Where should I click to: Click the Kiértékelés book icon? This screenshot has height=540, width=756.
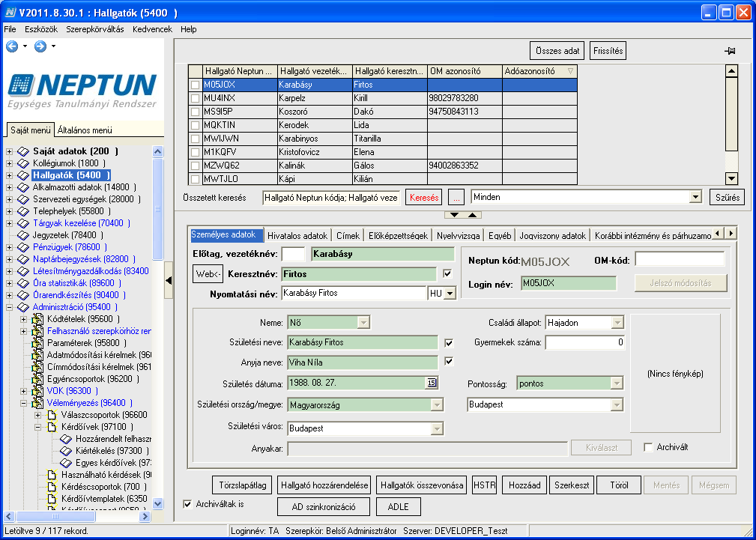click(66, 452)
